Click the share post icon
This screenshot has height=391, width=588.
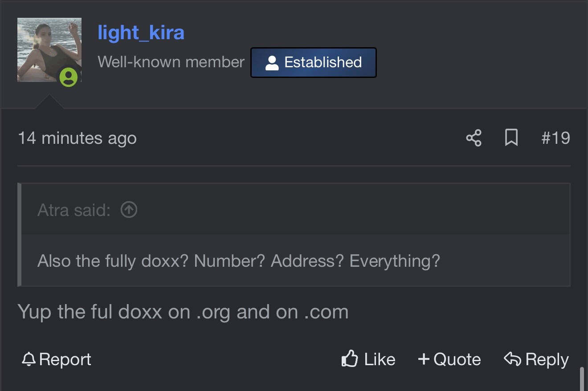click(474, 138)
